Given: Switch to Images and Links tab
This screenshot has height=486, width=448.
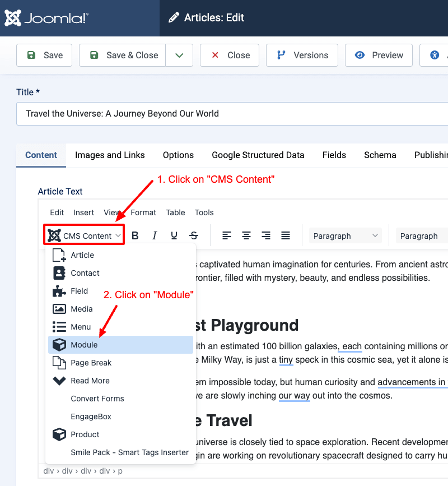Looking at the screenshot, I should point(110,155).
